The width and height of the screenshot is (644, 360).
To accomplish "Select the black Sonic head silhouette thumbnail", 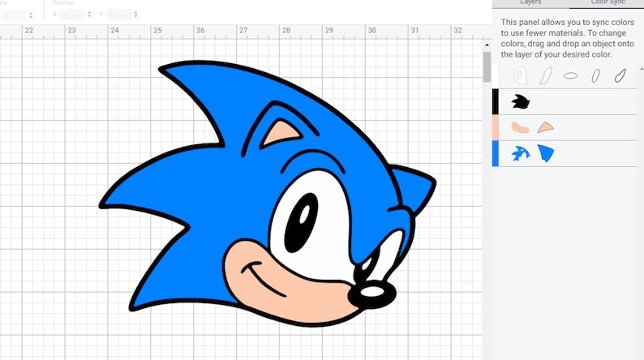I will 521,102.
